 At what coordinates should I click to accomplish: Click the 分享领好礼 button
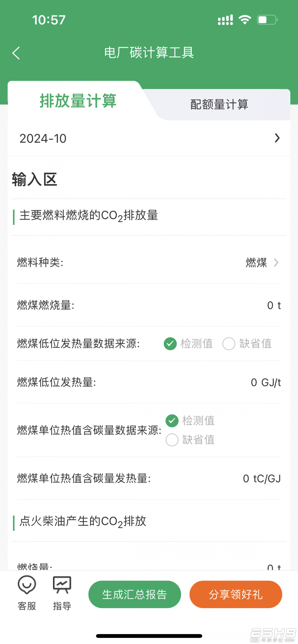[236, 594]
